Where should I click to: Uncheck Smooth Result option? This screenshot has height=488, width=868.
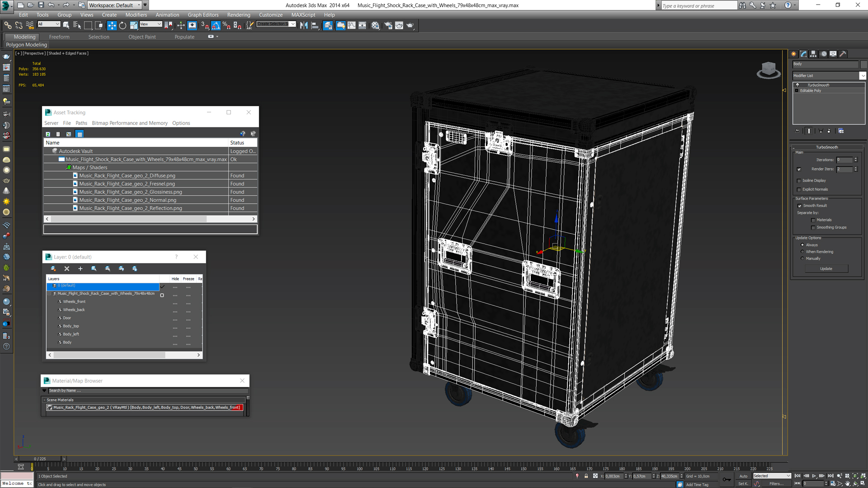(x=799, y=206)
